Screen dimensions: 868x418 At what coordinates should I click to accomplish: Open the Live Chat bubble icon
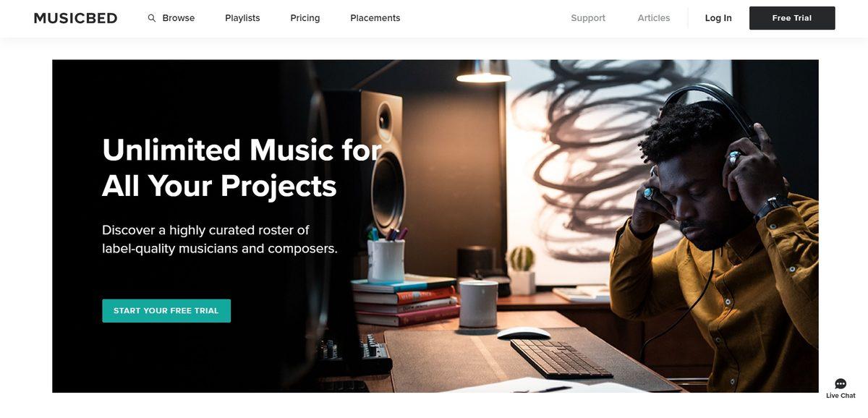(841, 384)
